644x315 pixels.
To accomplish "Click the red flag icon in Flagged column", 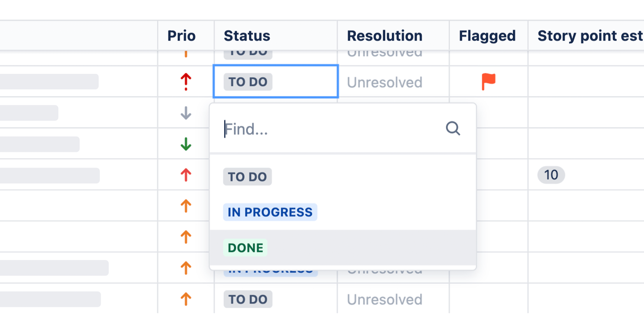I will point(489,81).
